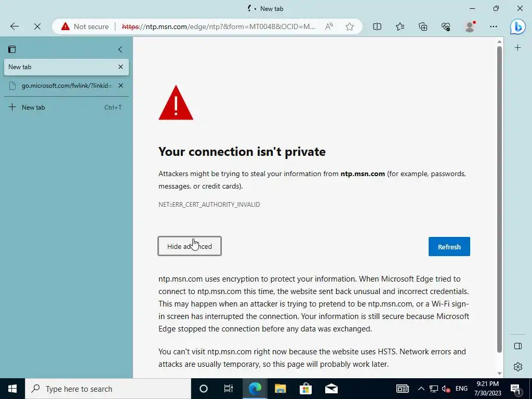Screen dimensions: 532x399
Task: Open File Explorer from taskbar
Action: (x=280, y=389)
